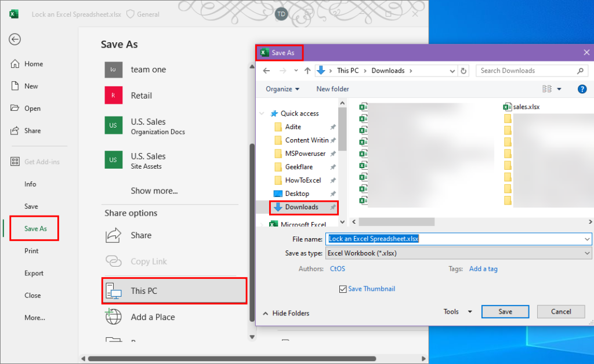594x364 pixels.
Task: Expand the address bar history dropdown
Action: click(x=452, y=71)
